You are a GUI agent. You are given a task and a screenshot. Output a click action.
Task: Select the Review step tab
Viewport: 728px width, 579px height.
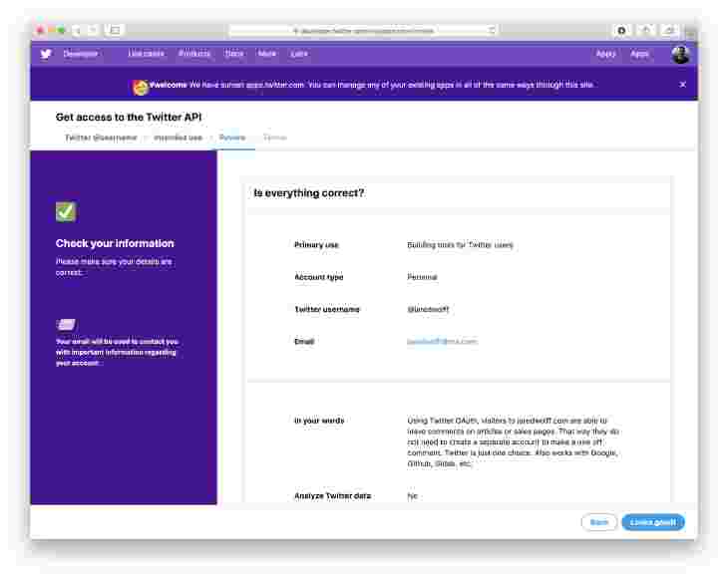(x=232, y=138)
